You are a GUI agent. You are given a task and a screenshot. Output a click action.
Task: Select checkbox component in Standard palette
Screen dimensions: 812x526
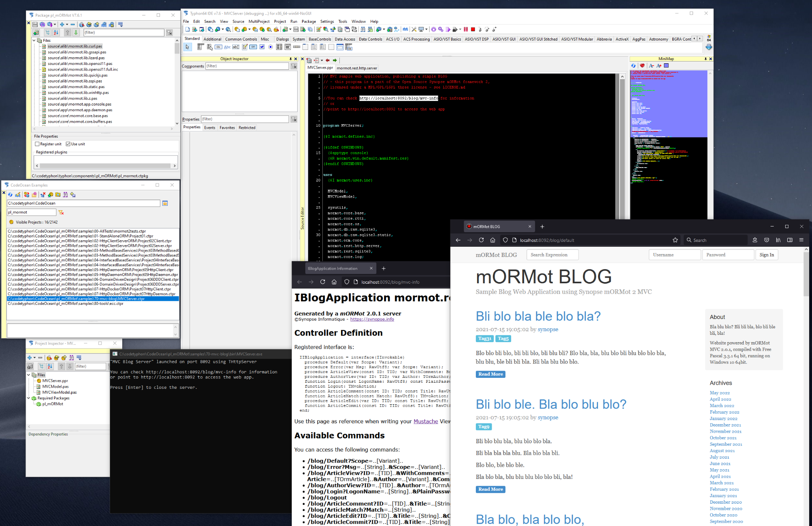point(262,47)
